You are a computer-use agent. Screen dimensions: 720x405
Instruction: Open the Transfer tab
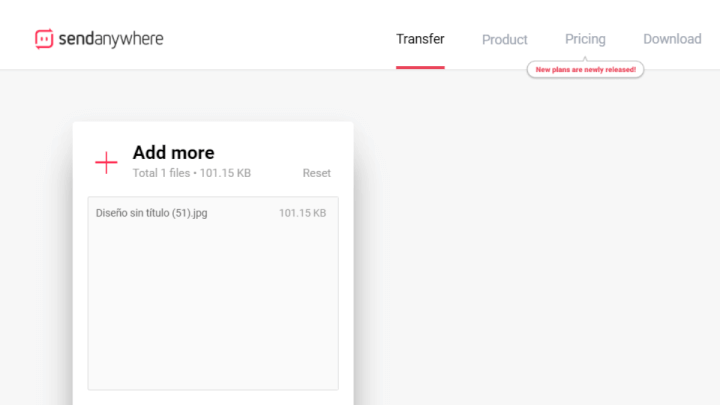pyautogui.click(x=420, y=39)
